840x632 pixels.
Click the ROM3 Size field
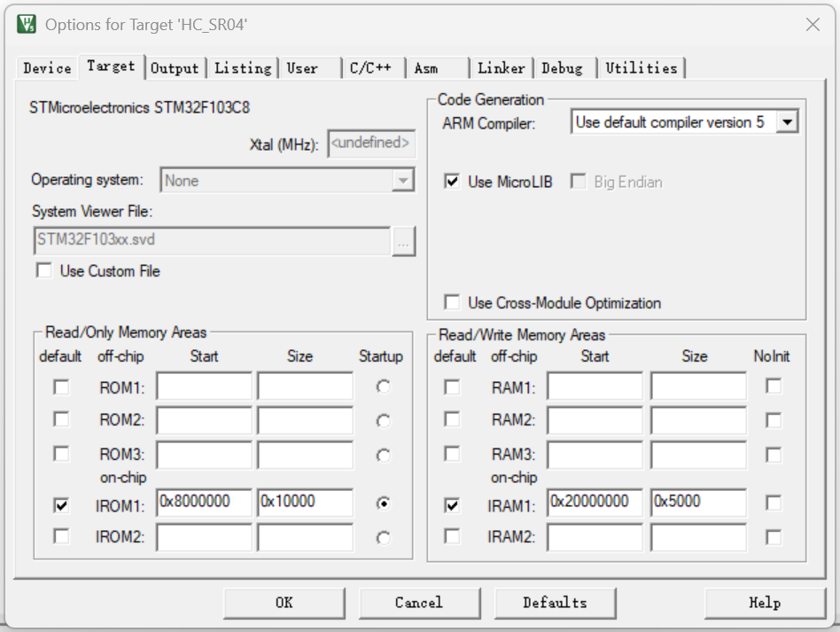305,455
